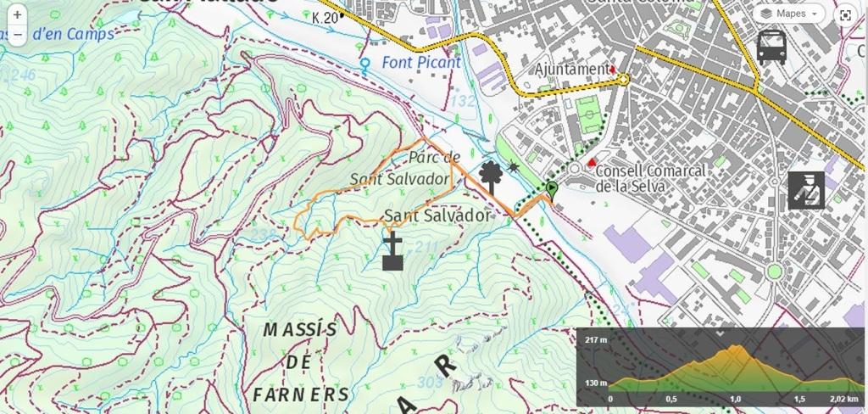Click the Consell Comarcal red triangle marker
Viewport: 868px width, 414px height.
[592, 162]
